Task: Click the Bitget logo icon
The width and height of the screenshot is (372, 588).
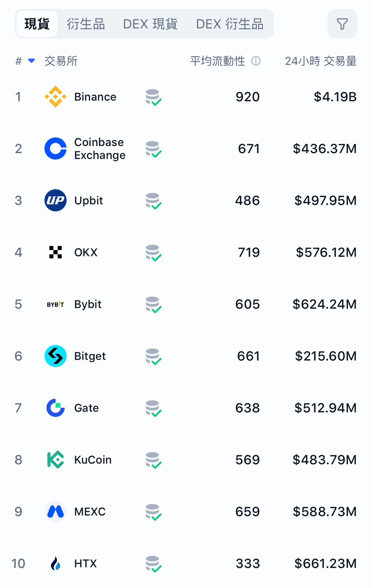Action: 56,356
